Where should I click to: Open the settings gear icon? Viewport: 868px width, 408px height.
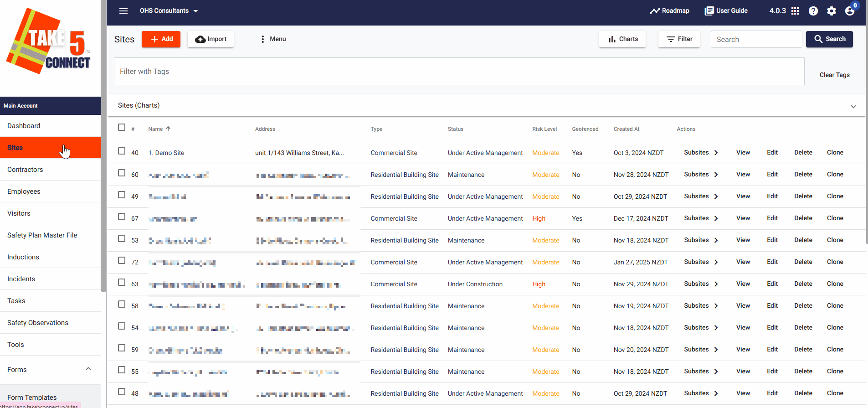pos(832,11)
